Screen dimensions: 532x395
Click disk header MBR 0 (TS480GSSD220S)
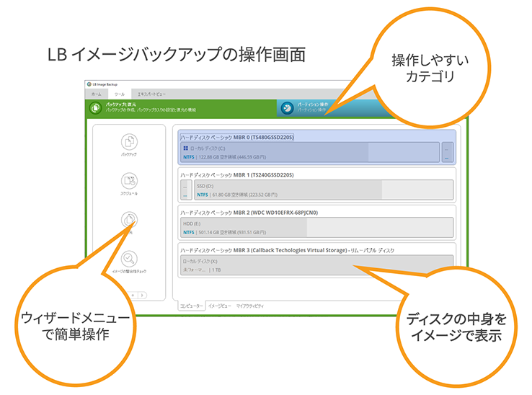pyautogui.click(x=237, y=137)
